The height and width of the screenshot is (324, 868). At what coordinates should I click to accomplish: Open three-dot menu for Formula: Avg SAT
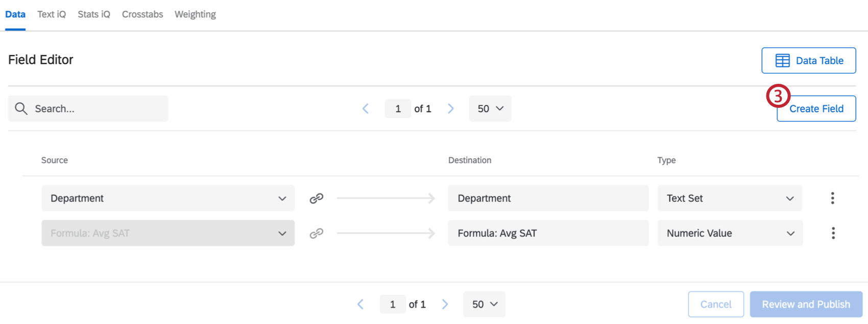coord(833,234)
